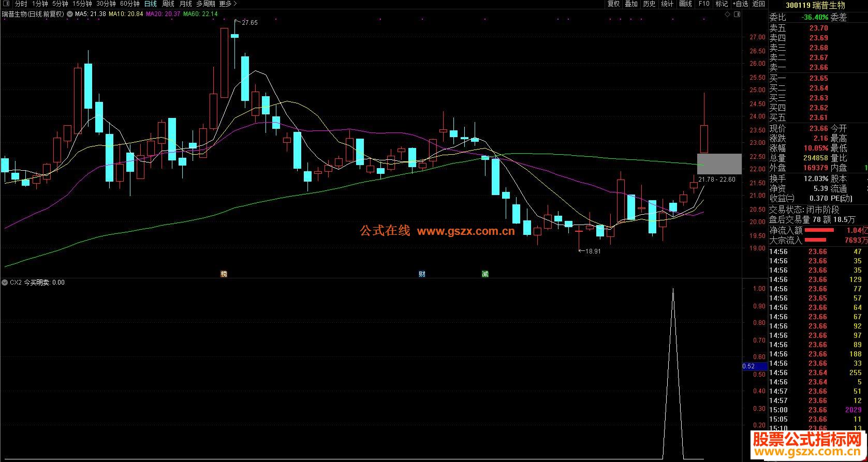Screen dimensions: 868x462
Task: Click 卖二 price 23.67
Action: click(819, 57)
